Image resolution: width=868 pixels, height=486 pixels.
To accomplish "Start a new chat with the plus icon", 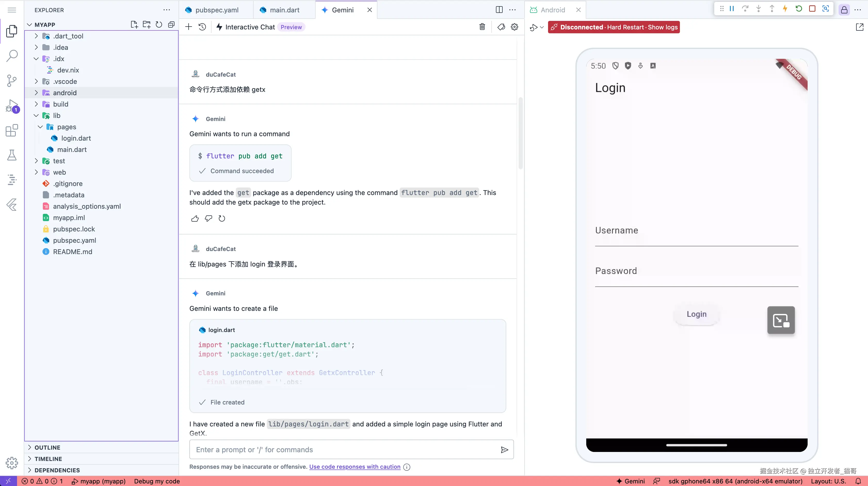I will [188, 27].
